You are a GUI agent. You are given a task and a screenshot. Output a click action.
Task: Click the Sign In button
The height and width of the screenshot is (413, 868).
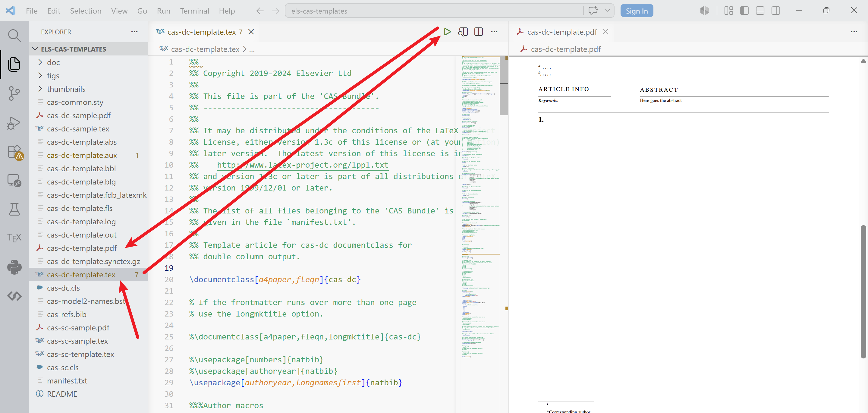[637, 11]
